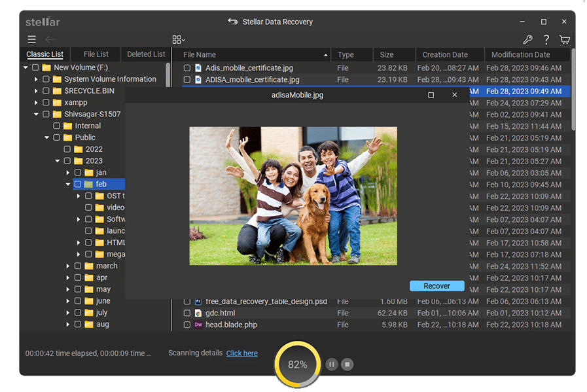Open help question mark icon
The width and height of the screenshot is (587, 392).
[546, 40]
